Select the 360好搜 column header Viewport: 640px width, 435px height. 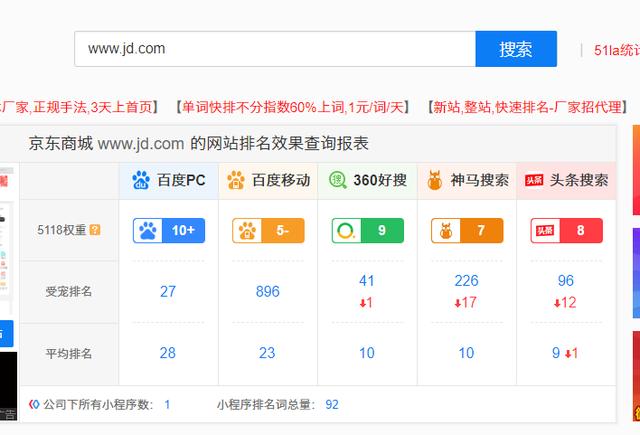point(367,180)
